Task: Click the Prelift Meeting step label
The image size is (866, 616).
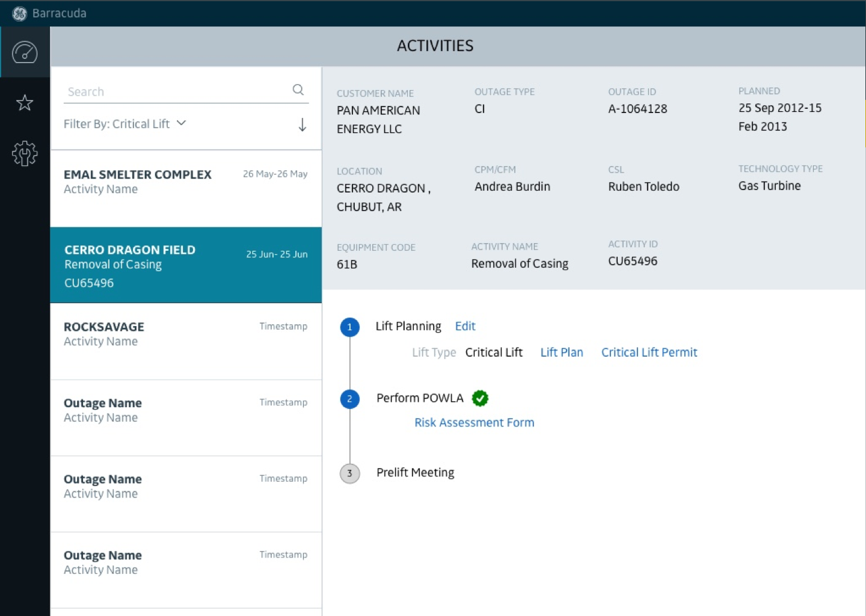Action: (x=415, y=473)
